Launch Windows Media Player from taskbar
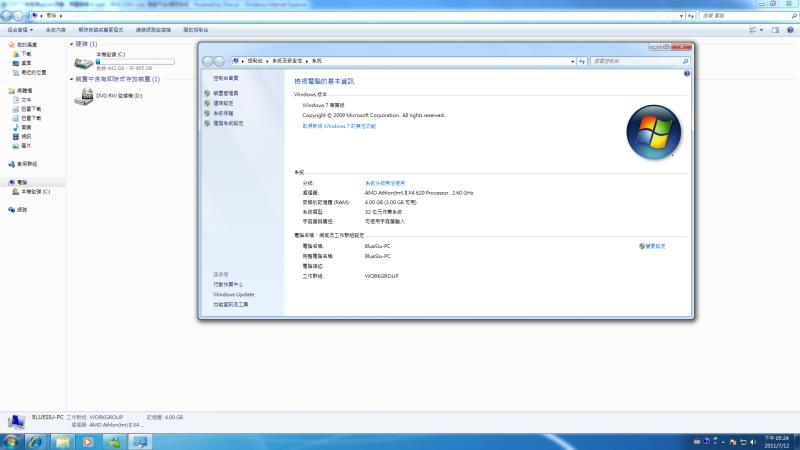This screenshot has height=450, width=800. [x=88, y=442]
